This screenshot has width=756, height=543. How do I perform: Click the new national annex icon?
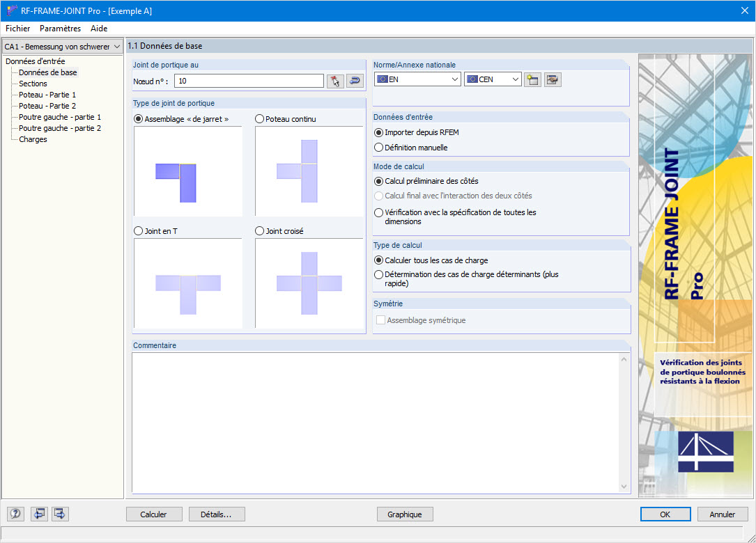(x=533, y=79)
